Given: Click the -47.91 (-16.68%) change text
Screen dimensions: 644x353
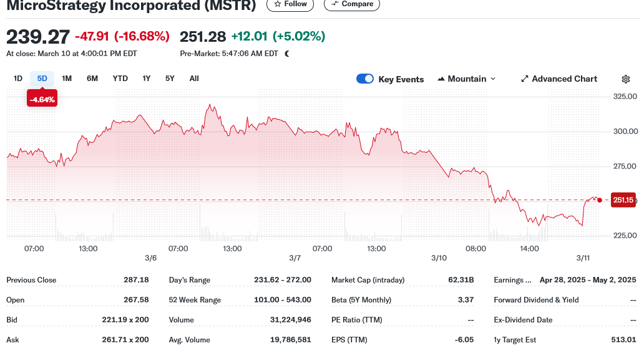Looking at the screenshot, I should coord(122,37).
